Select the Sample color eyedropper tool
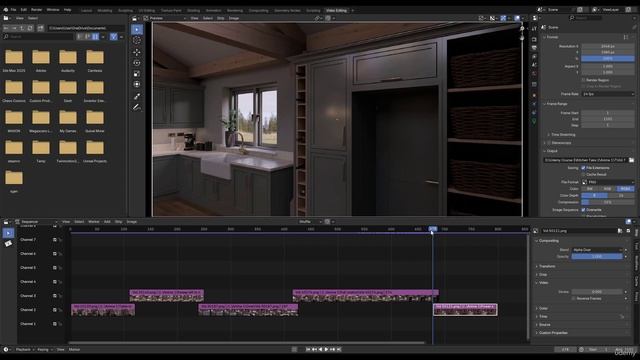Viewport: 640px width, 360px height. point(137,96)
